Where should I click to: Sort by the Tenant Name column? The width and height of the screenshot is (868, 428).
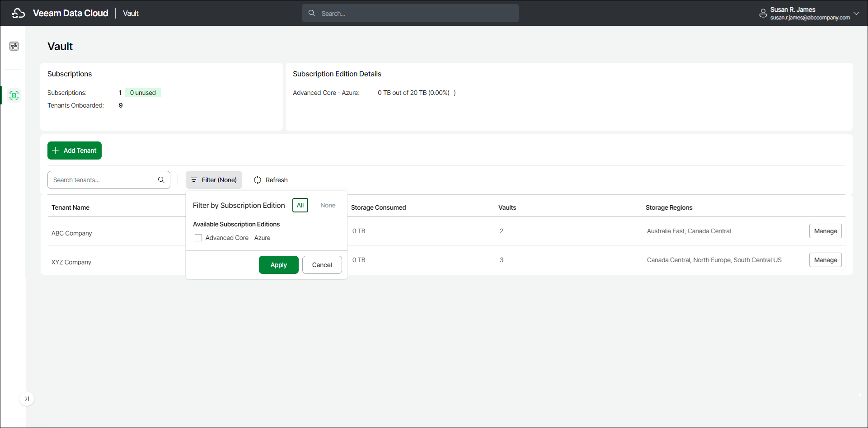[70, 207]
